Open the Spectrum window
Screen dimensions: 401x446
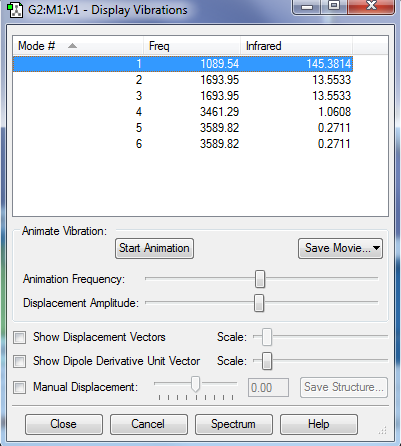point(233,424)
